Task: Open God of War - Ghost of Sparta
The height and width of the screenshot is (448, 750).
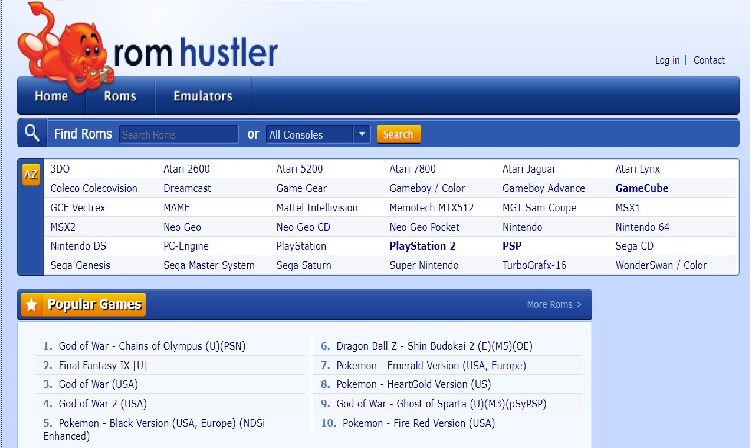Action: tap(441, 404)
